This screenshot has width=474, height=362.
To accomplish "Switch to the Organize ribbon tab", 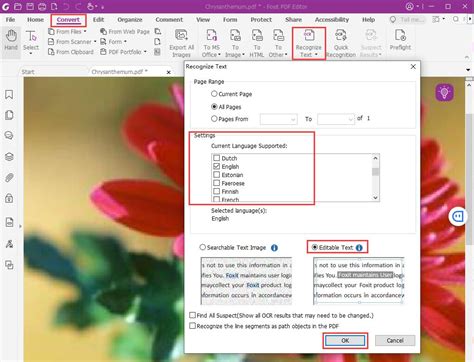I will pyautogui.click(x=130, y=20).
